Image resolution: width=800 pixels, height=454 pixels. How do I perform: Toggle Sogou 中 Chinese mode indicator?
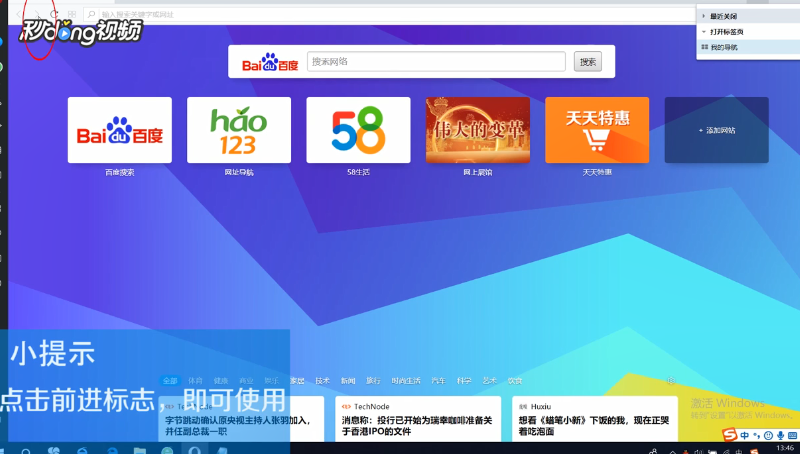point(745,435)
